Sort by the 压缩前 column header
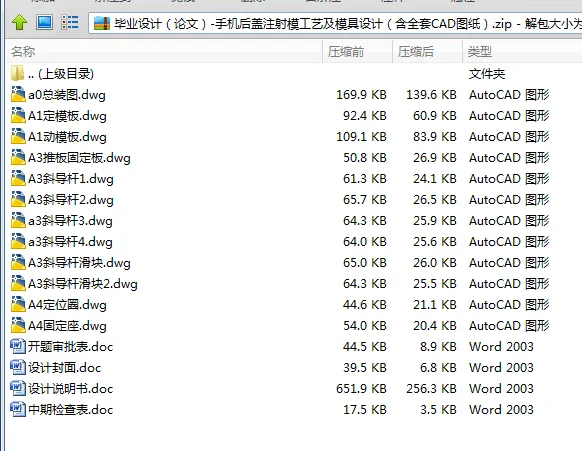This screenshot has width=582, height=451. click(x=357, y=51)
